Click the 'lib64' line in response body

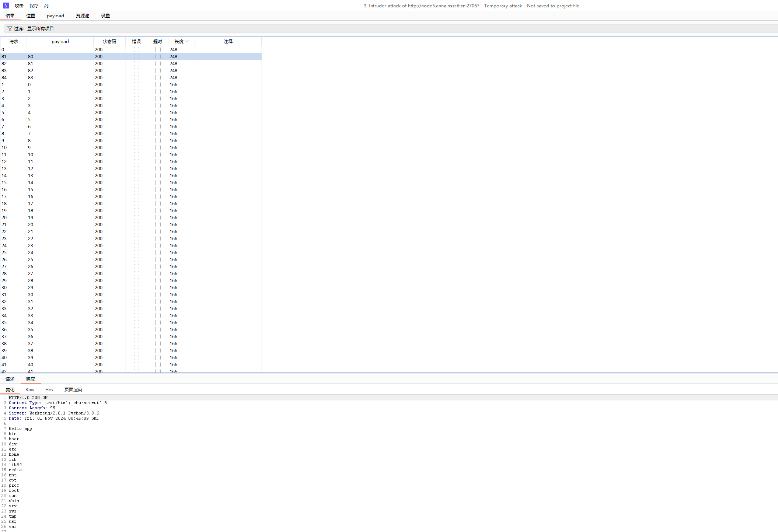15,465
